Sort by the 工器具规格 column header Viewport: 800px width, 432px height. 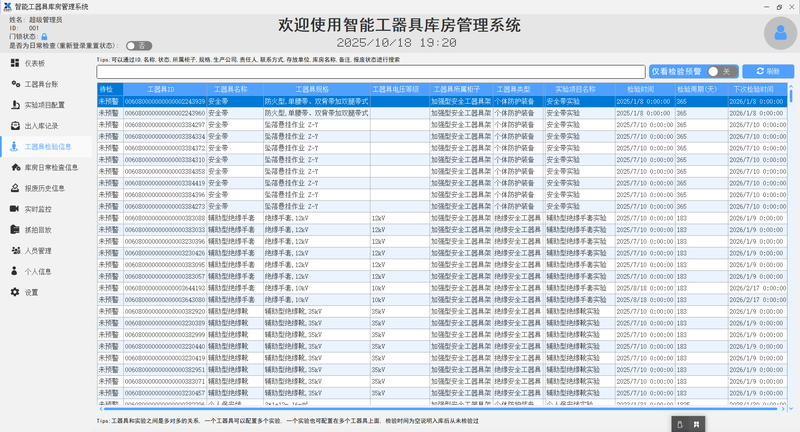[317, 89]
